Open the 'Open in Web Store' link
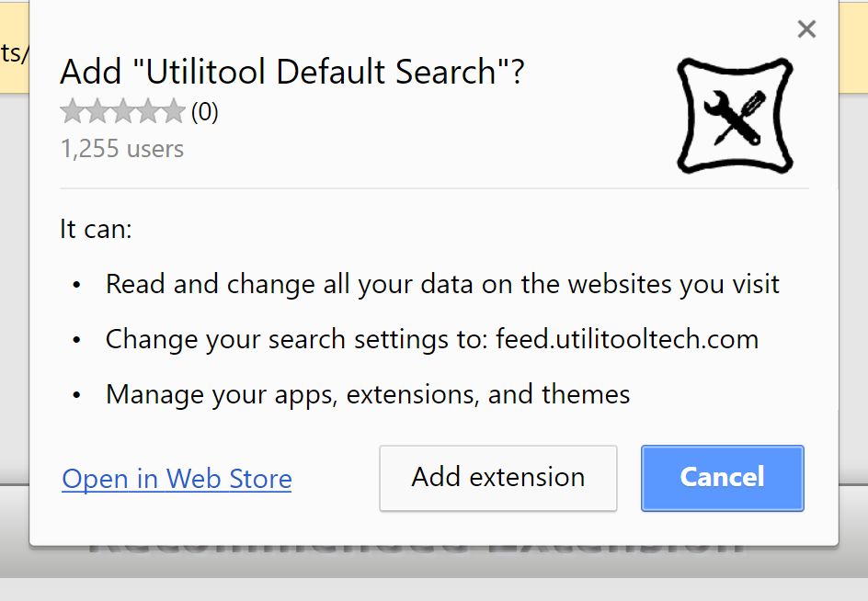 (x=177, y=479)
